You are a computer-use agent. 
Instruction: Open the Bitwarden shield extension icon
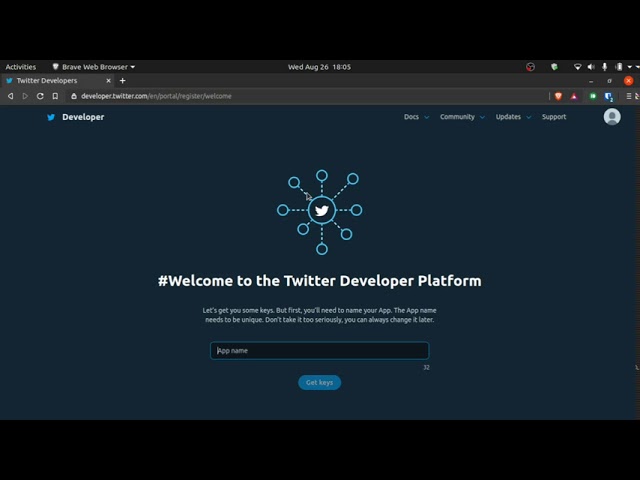pyautogui.click(x=609, y=96)
